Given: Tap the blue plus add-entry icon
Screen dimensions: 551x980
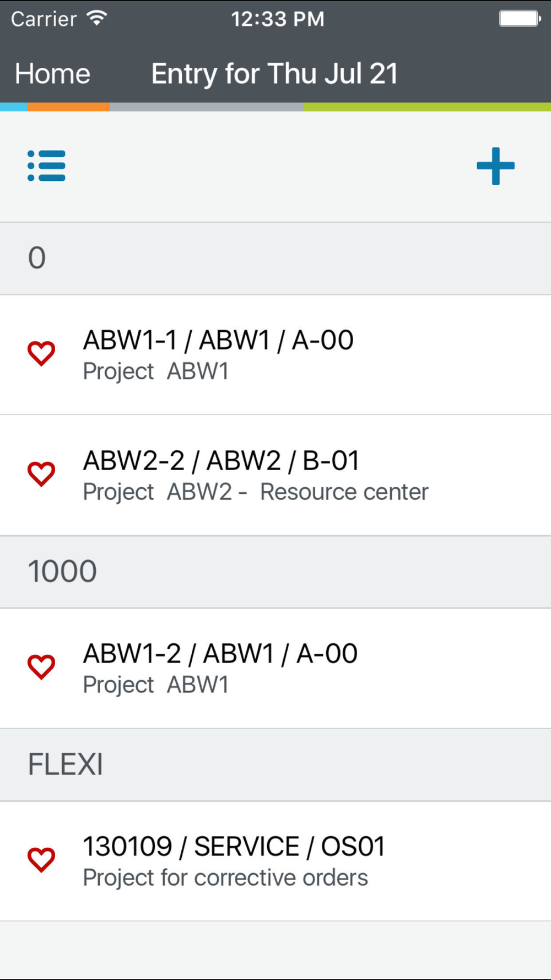Looking at the screenshot, I should click(x=495, y=166).
